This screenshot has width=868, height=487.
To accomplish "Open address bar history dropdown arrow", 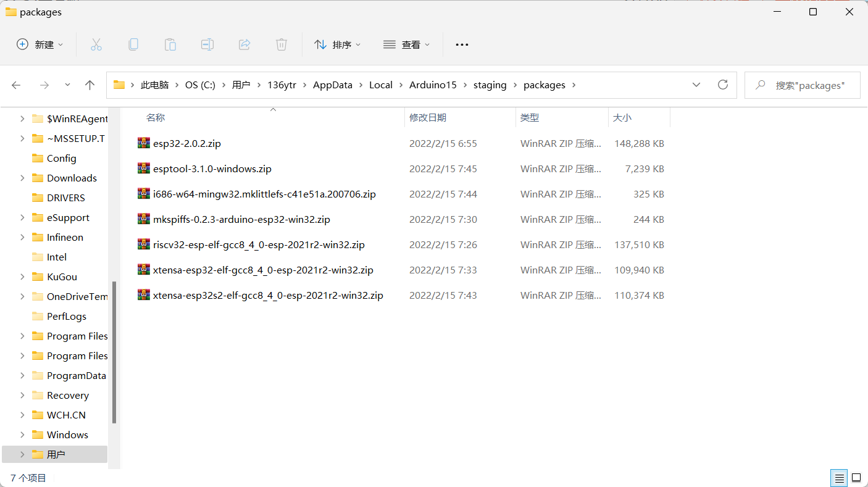I will [x=696, y=85].
